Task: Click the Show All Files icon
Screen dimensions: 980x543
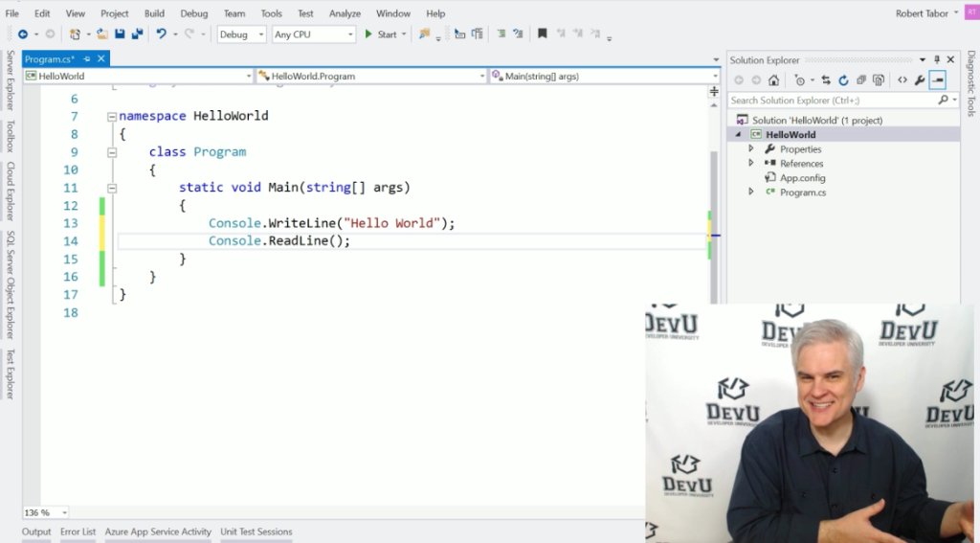Action: pyautogui.click(x=879, y=80)
